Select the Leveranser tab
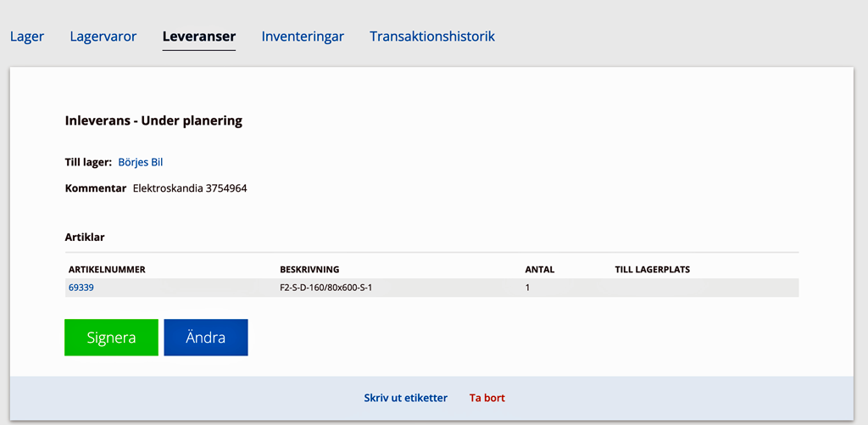This screenshot has width=868, height=425. [x=198, y=36]
